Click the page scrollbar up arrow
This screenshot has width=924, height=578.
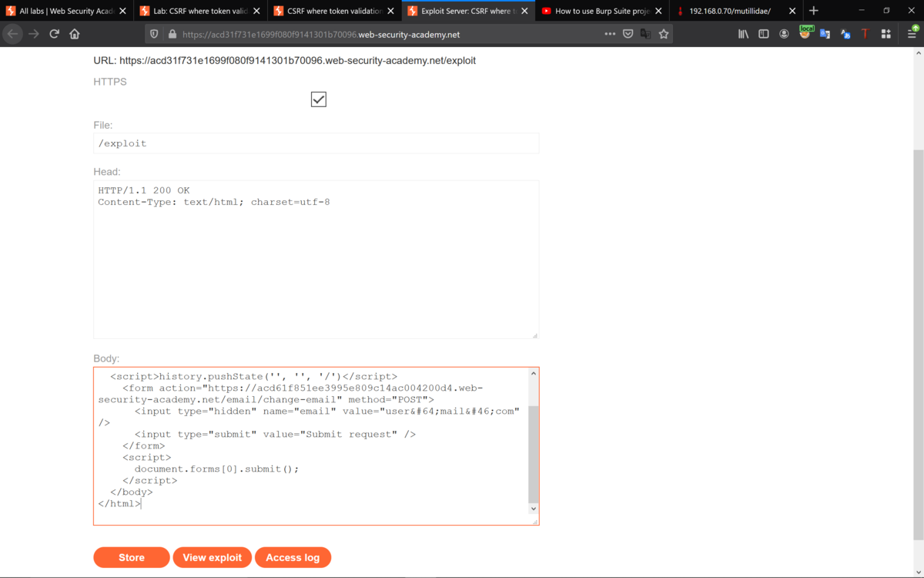pyautogui.click(x=918, y=53)
